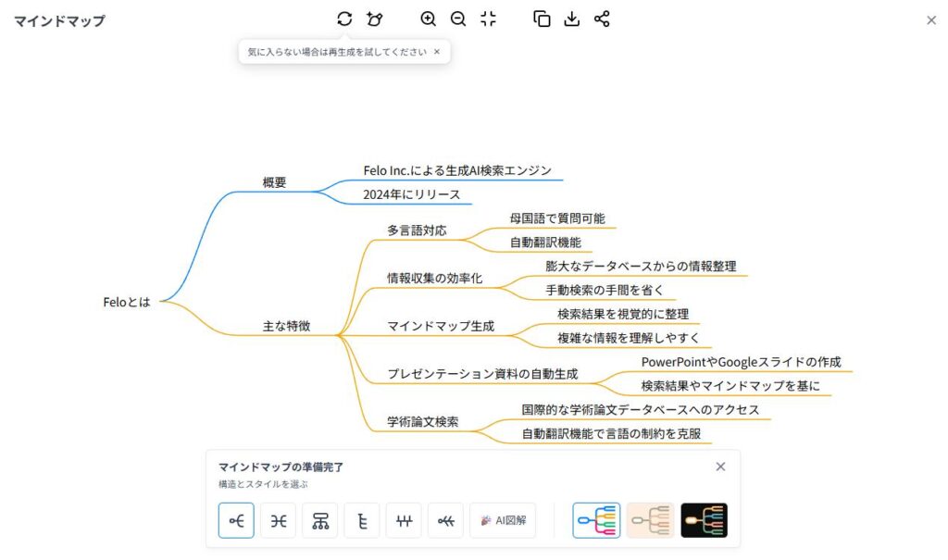Select the two-sided mind map layout
Image resolution: width=948 pixels, height=560 pixels.
coord(278,520)
